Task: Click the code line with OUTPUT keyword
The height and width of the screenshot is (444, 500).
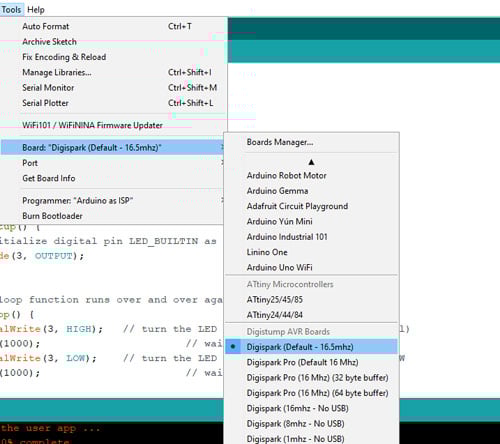Action: (42, 256)
